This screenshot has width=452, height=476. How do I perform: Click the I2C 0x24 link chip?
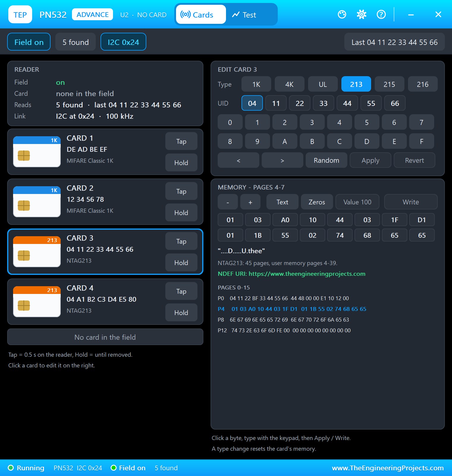[x=123, y=42]
